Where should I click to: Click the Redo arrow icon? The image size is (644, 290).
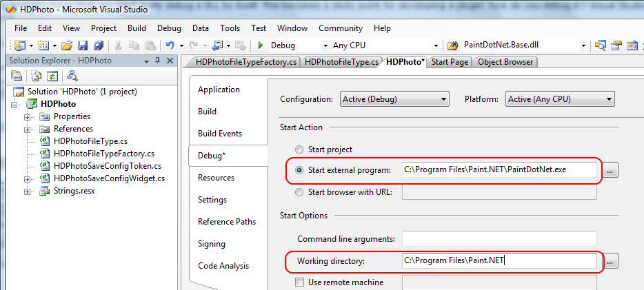(x=194, y=45)
